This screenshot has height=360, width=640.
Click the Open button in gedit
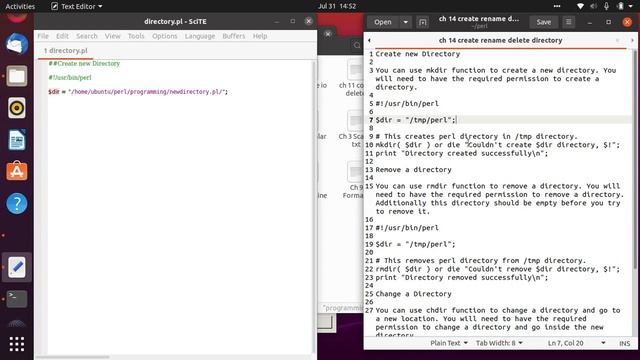pos(382,22)
